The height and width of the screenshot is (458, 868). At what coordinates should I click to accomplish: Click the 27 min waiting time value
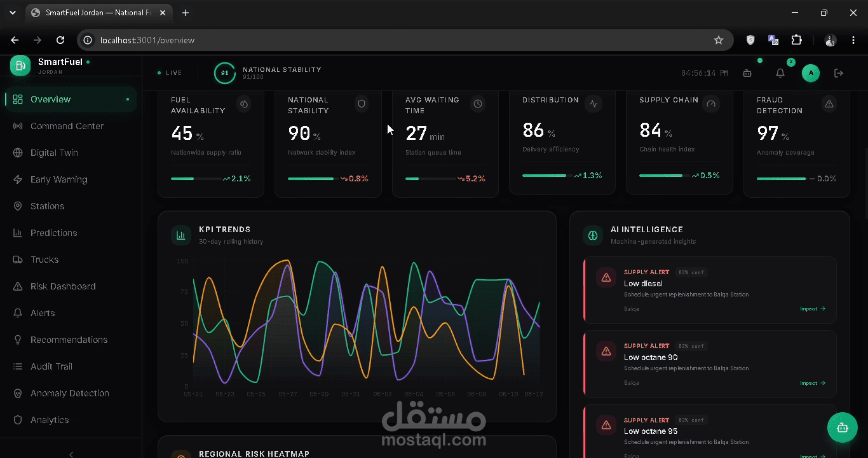tap(425, 134)
